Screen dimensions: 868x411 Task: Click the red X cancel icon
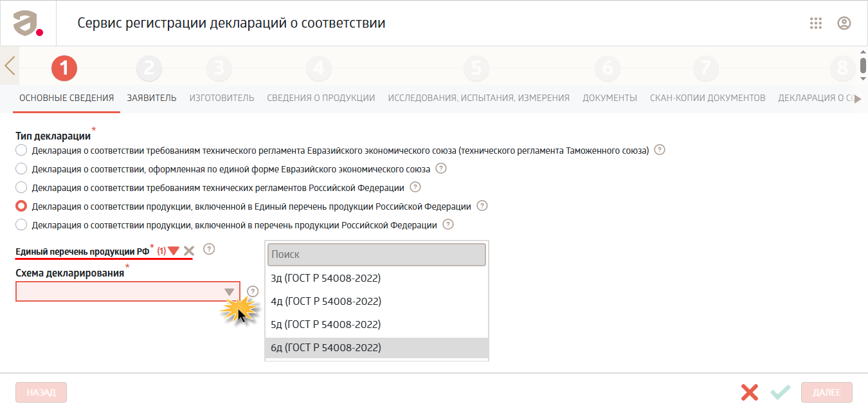coord(750,392)
